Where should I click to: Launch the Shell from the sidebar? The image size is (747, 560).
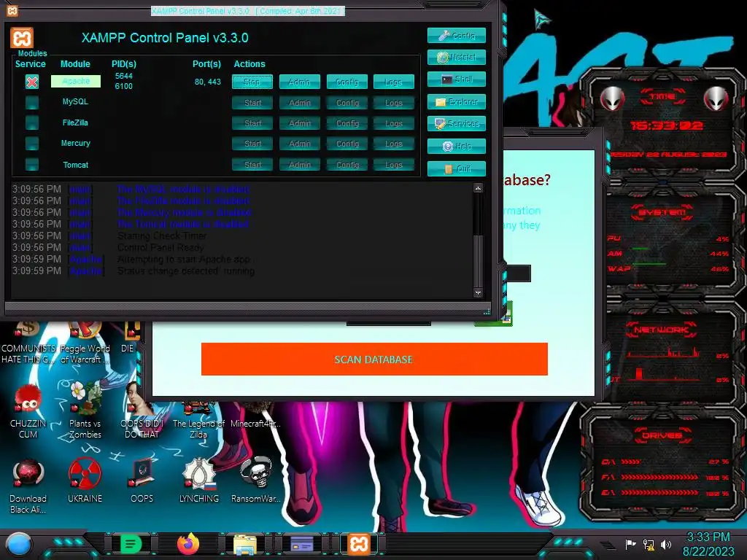click(457, 79)
